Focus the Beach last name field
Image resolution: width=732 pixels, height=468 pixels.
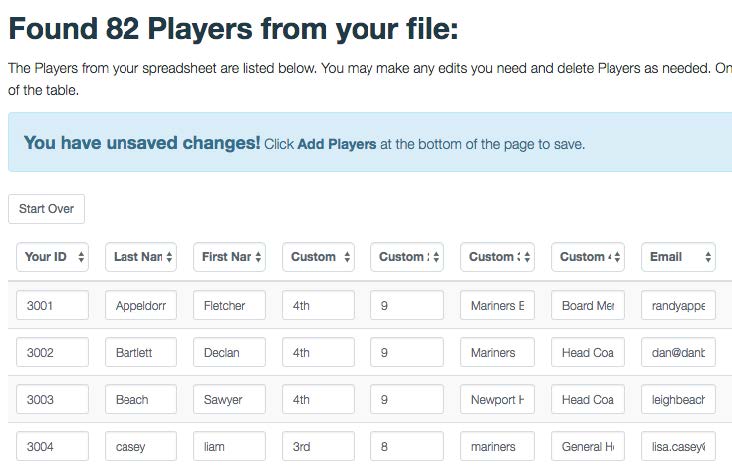tap(141, 400)
